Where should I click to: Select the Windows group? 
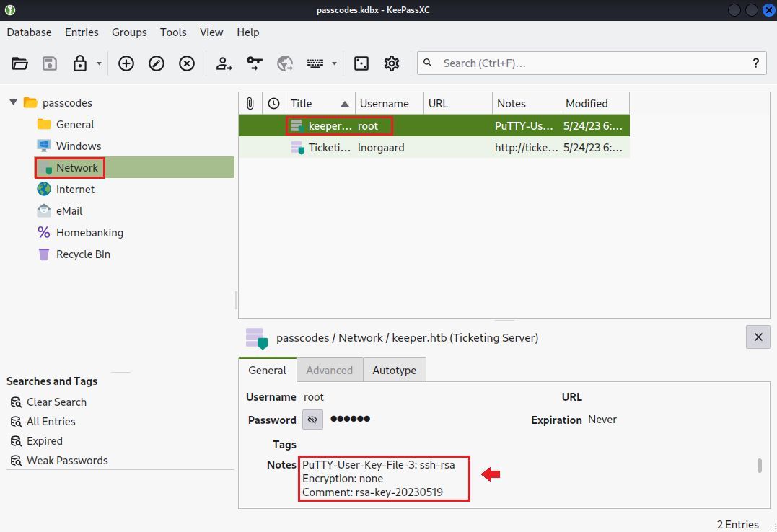[79, 146]
